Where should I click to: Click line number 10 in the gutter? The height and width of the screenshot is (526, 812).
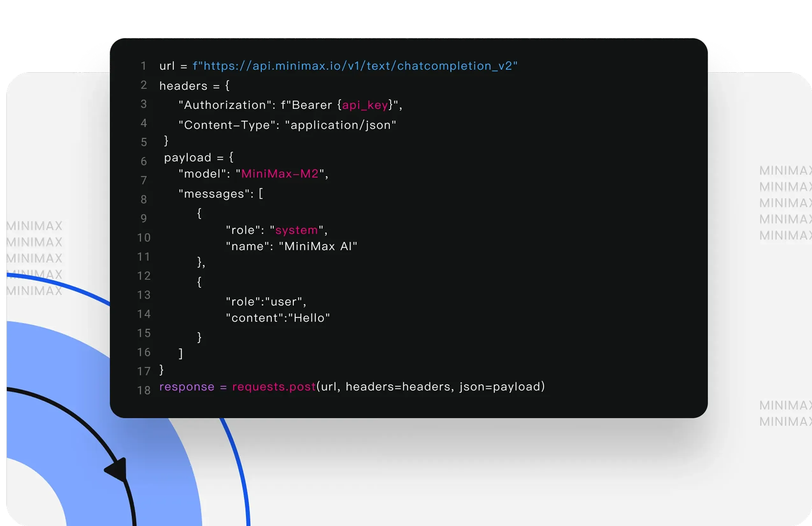point(144,238)
